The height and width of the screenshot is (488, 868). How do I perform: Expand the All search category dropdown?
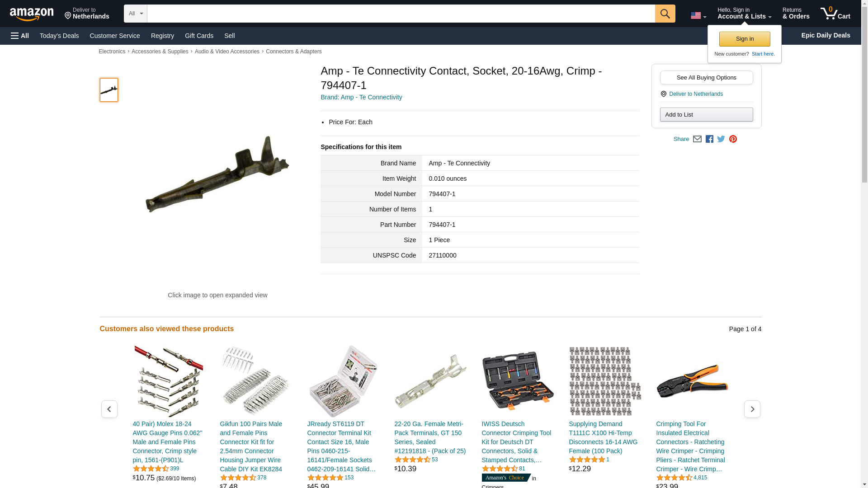point(136,14)
